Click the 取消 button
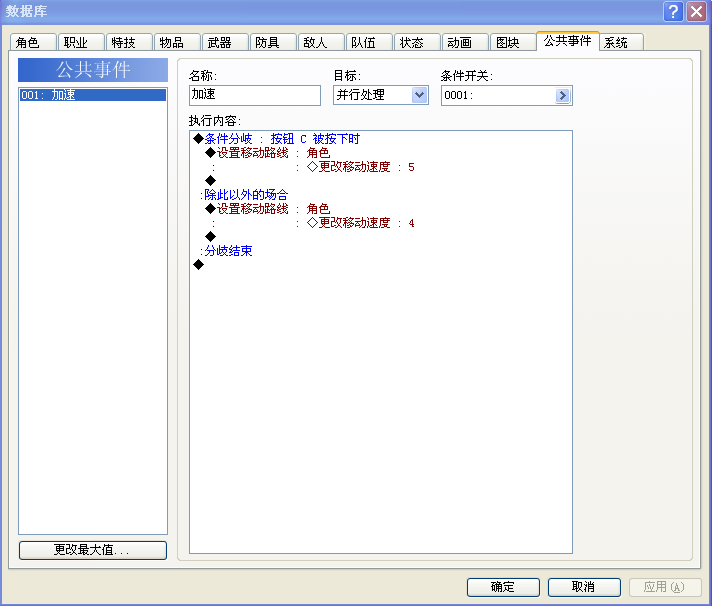 click(584, 587)
